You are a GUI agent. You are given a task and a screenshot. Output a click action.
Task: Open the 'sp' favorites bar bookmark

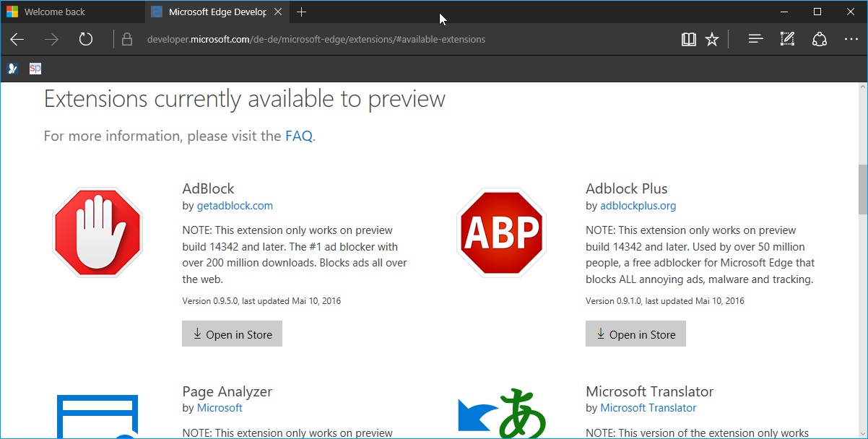pos(35,69)
